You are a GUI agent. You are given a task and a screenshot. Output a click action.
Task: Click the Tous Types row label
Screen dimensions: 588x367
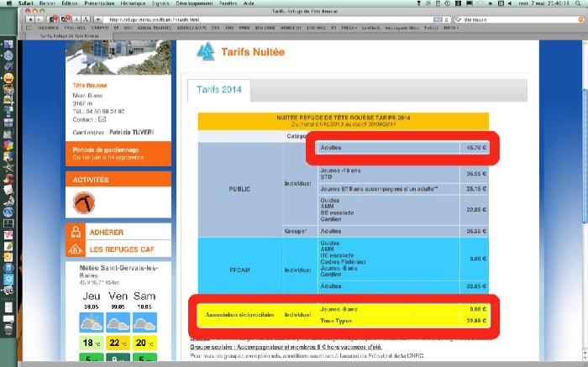pyautogui.click(x=336, y=321)
